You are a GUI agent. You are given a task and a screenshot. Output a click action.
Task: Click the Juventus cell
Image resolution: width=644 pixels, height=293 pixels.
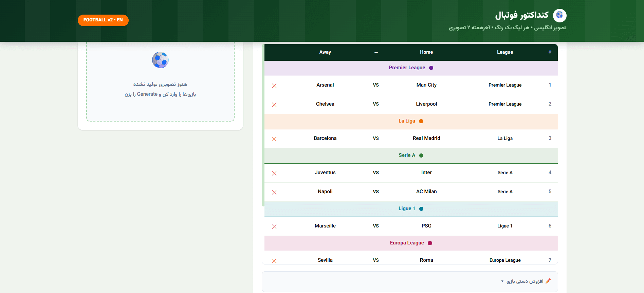(325, 172)
